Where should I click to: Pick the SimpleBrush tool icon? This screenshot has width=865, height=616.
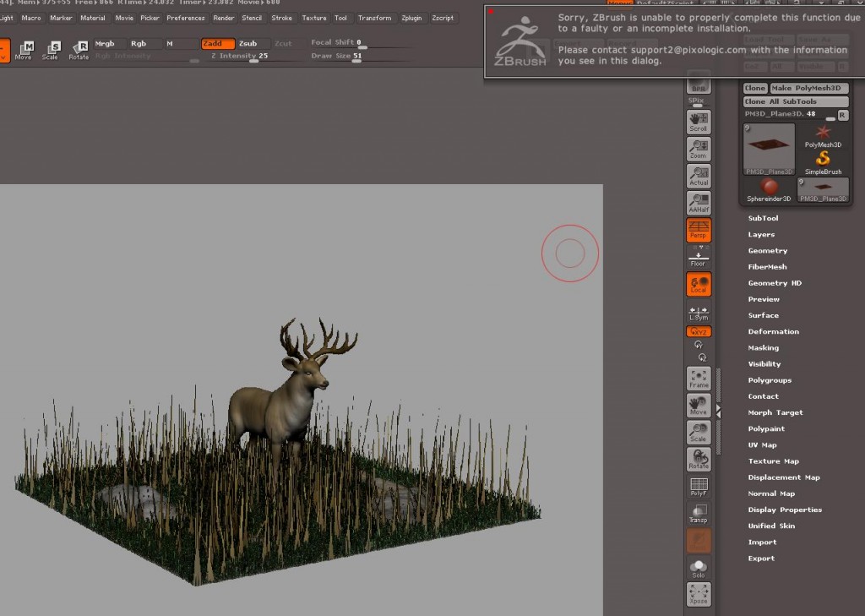[823, 161]
